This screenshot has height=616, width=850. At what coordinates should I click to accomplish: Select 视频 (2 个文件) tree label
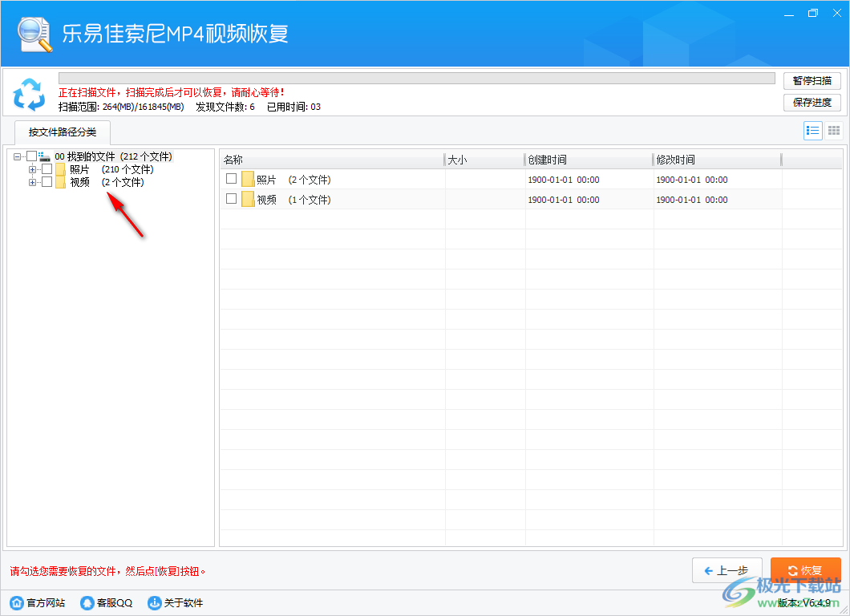pos(107,182)
